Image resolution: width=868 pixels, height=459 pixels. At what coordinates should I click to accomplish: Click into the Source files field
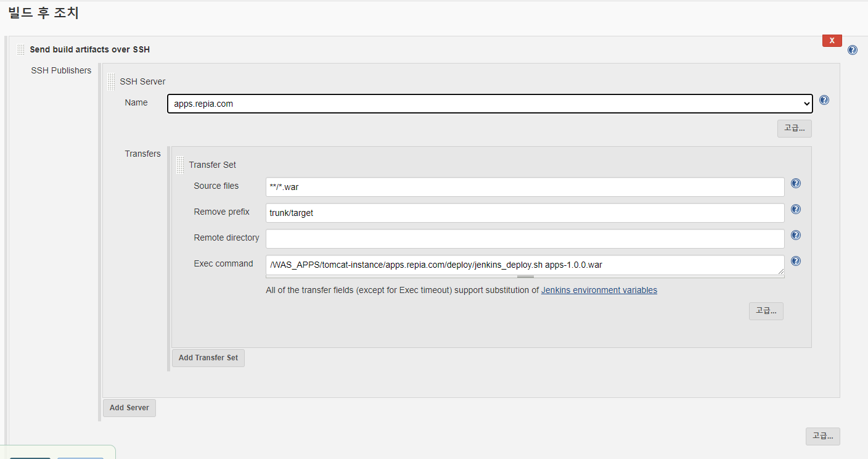point(524,187)
